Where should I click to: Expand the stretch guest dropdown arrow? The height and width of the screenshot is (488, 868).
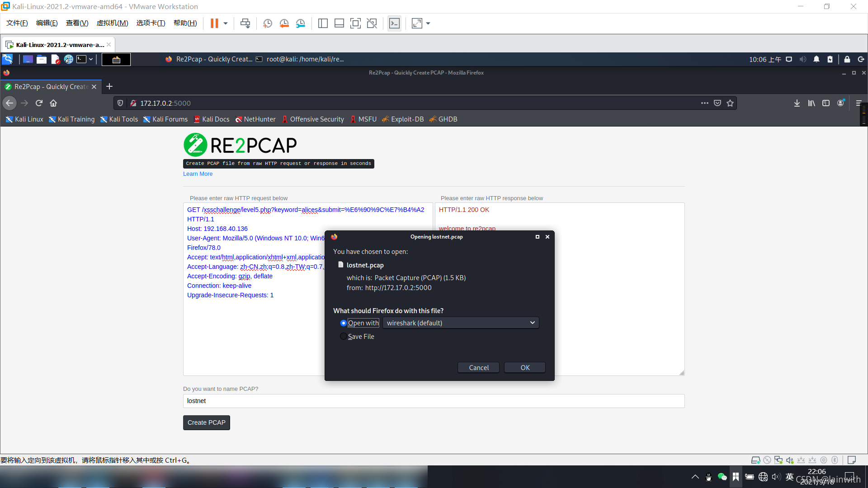[428, 23]
